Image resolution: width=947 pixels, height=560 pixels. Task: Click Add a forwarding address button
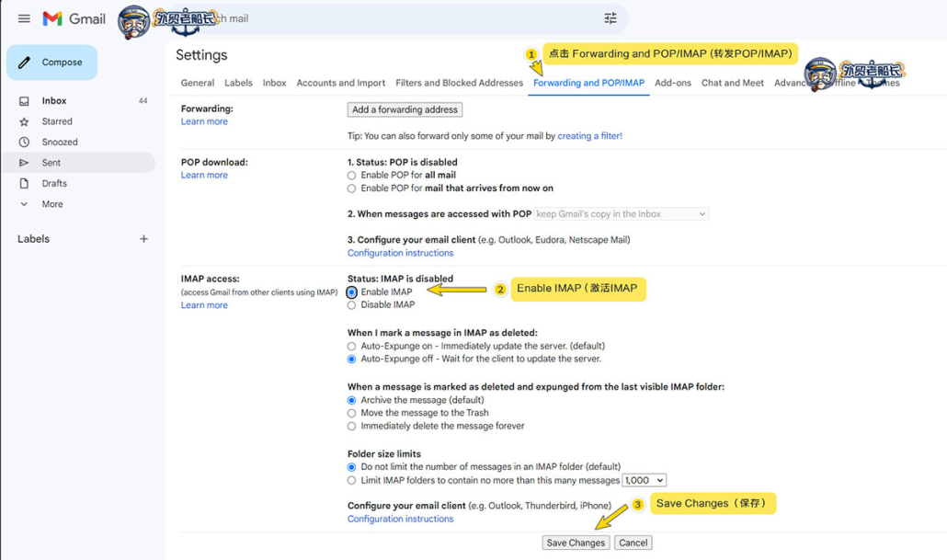[x=405, y=109]
